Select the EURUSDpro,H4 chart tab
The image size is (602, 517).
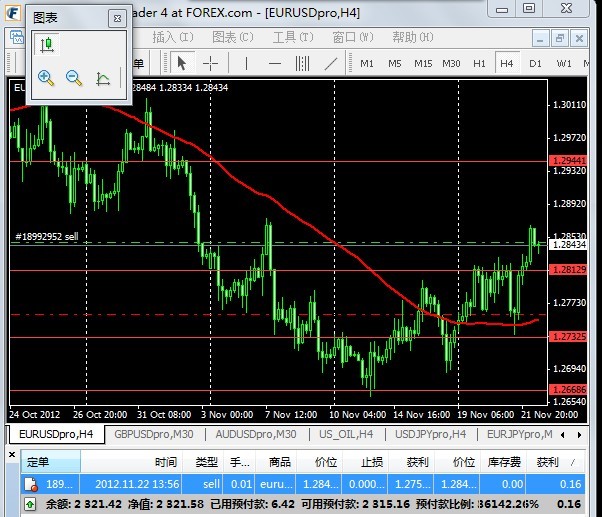pyautogui.click(x=56, y=434)
